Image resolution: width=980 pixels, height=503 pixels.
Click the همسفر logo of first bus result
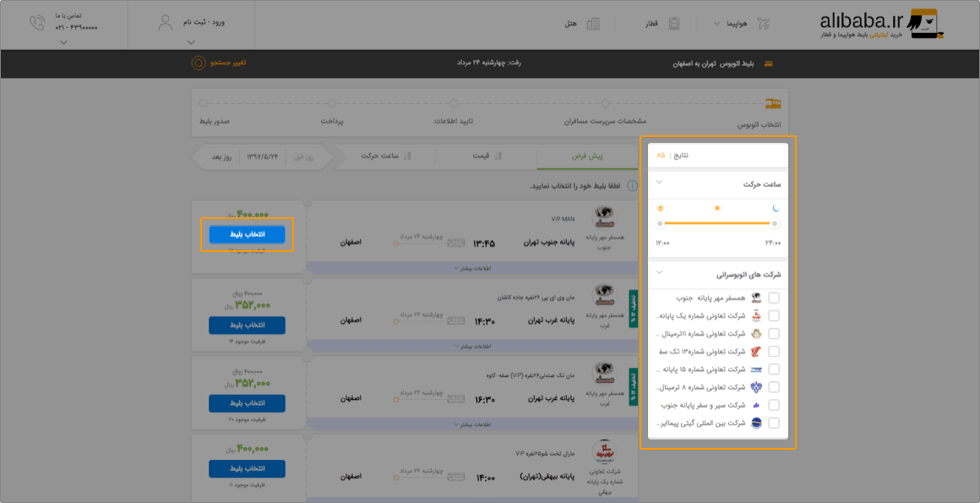pos(604,217)
